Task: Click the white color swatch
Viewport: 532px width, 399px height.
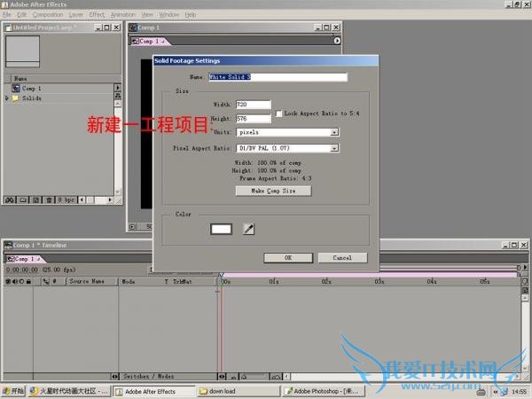Action: coord(221,229)
